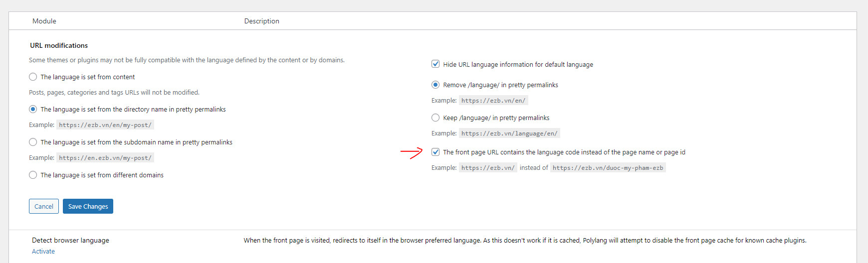Click the Module column header
868x263 pixels.
pos(44,21)
